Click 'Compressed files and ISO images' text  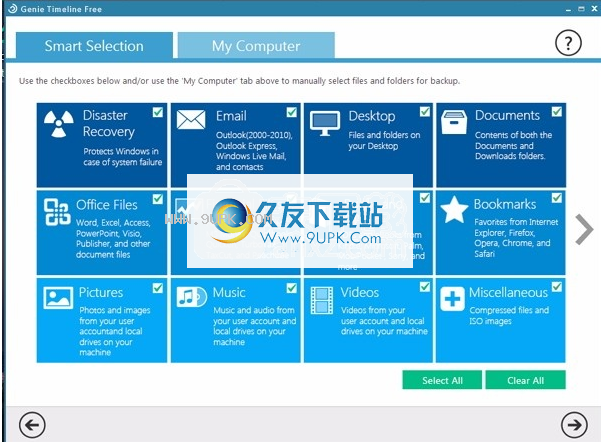[x=509, y=315]
